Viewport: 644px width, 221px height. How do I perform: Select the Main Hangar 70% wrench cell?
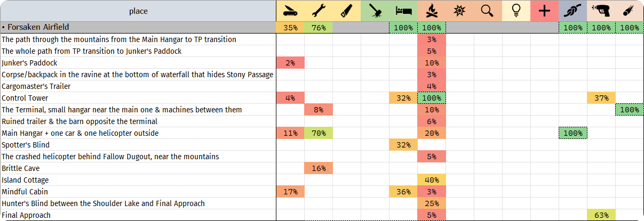[319, 133]
